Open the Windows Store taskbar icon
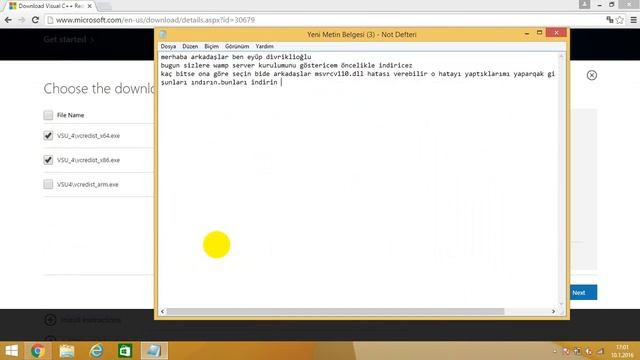 pyautogui.click(x=125, y=351)
